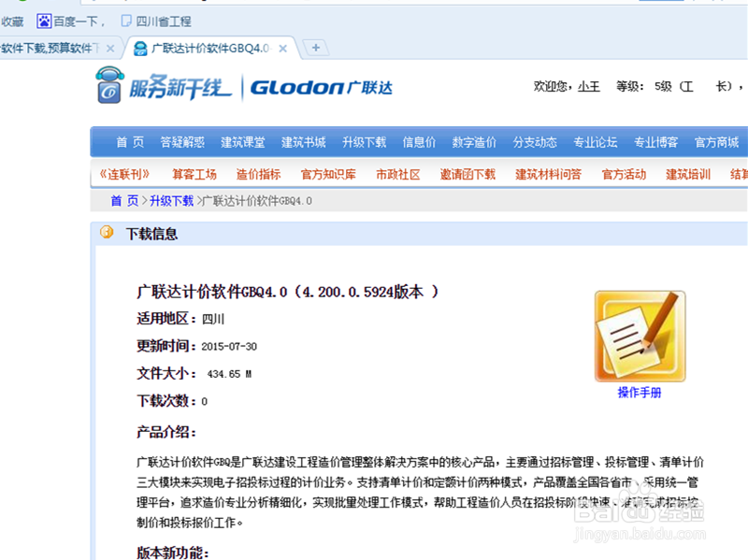
Task: Click the 算客工场 sub-navigation link
Action: click(x=194, y=174)
